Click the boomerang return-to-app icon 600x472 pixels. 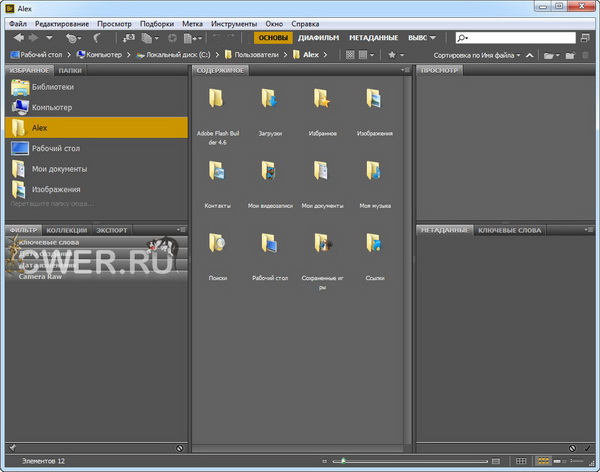(x=96, y=37)
